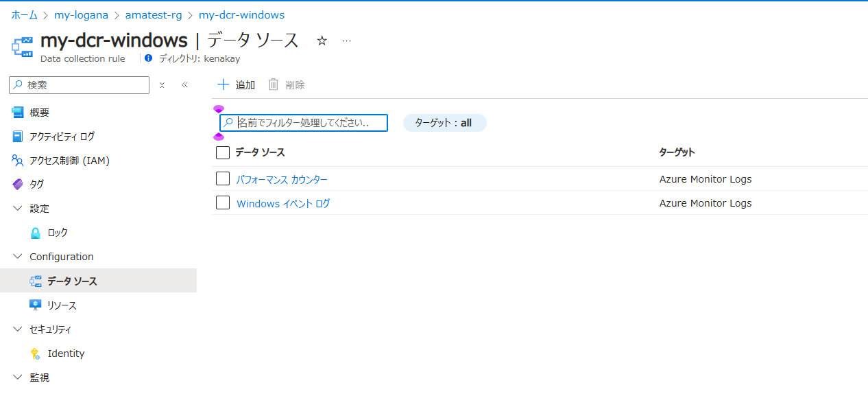
Task: Click the 追加 add button
Action: (x=237, y=85)
